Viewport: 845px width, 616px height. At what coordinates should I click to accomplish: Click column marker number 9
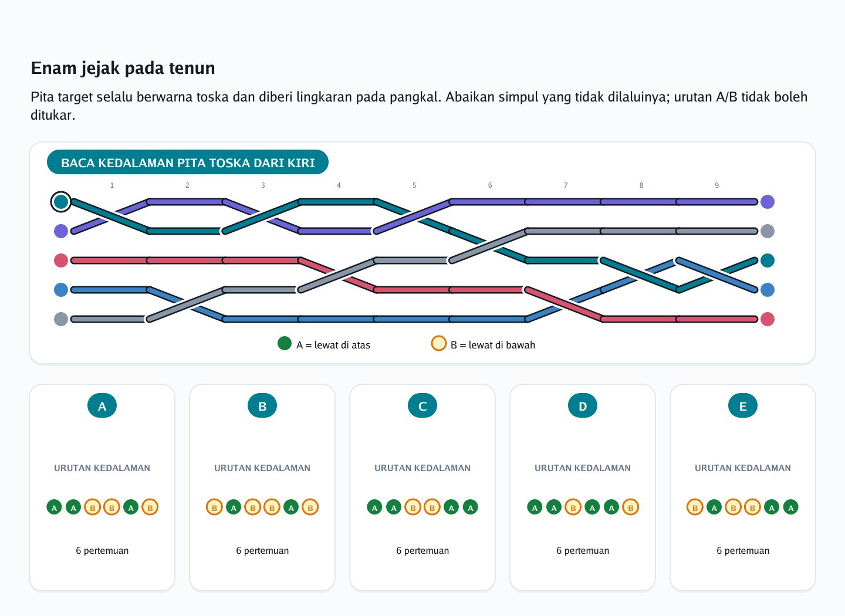coord(716,185)
